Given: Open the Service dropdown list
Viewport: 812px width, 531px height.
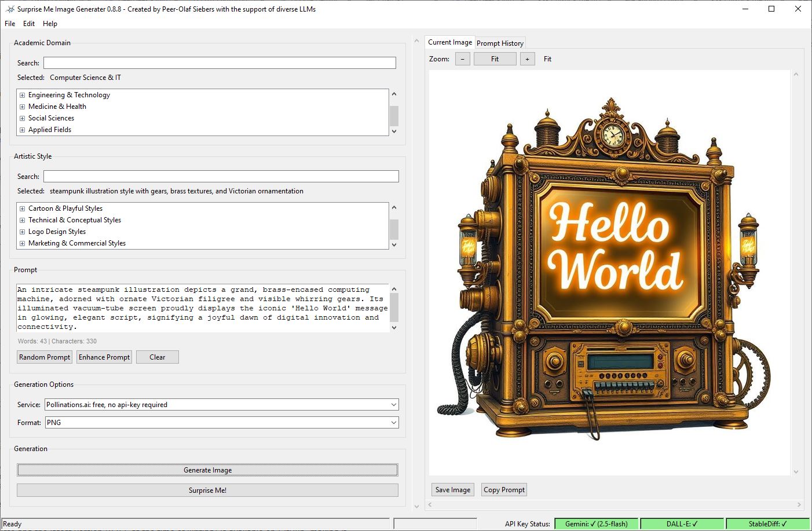Looking at the screenshot, I should [x=393, y=405].
